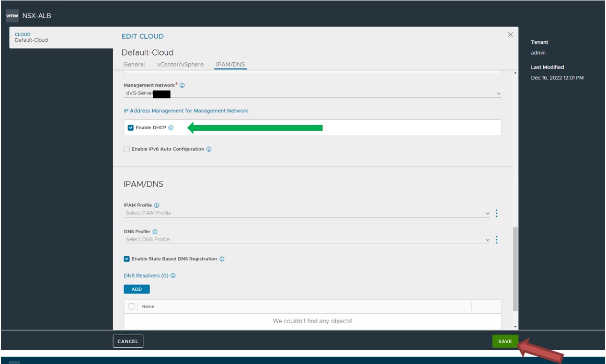This screenshot has width=606, height=364.
Task: Expand the Management Network dropdown
Action: [x=312, y=94]
